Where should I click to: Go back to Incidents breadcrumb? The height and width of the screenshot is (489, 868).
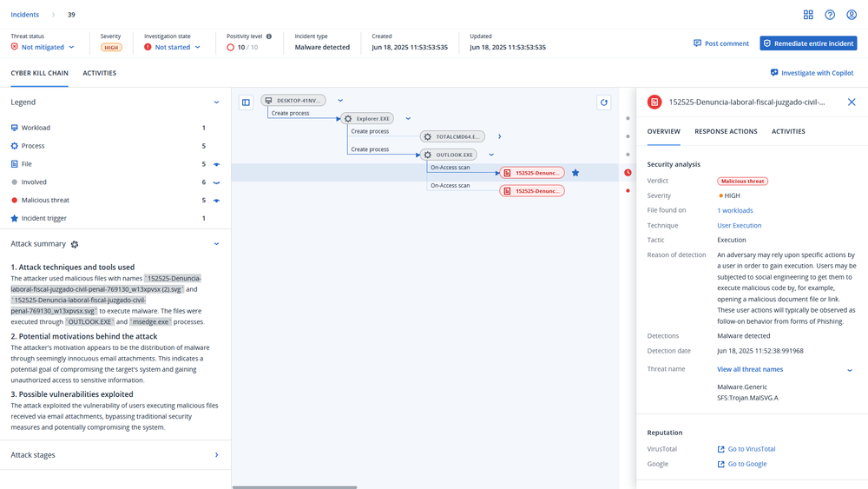pyautogui.click(x=25, y=15)
